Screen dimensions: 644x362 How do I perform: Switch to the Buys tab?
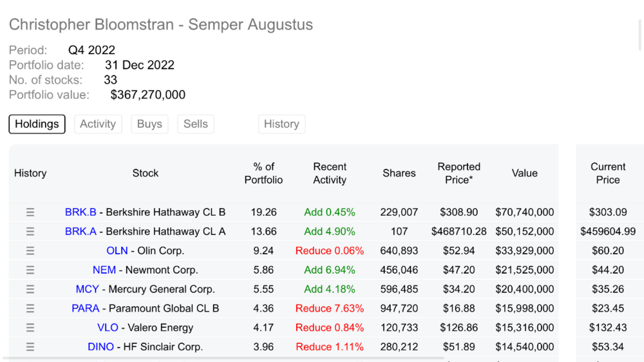coord(149,124)
